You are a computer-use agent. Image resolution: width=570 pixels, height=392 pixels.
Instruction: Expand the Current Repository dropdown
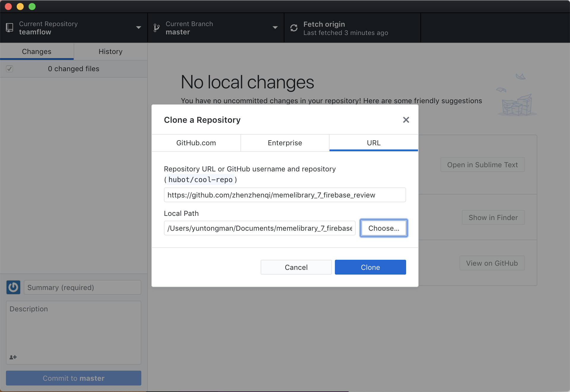tap(138, 28)
